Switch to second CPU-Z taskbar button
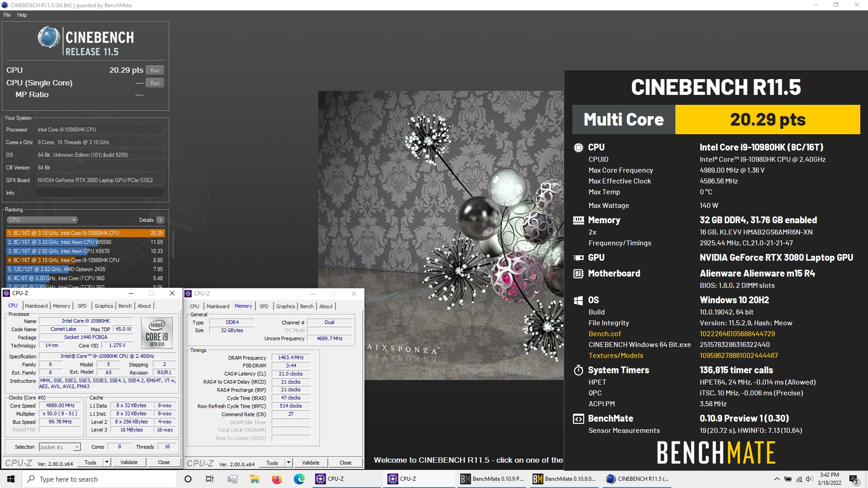 [x=419, y=479]
